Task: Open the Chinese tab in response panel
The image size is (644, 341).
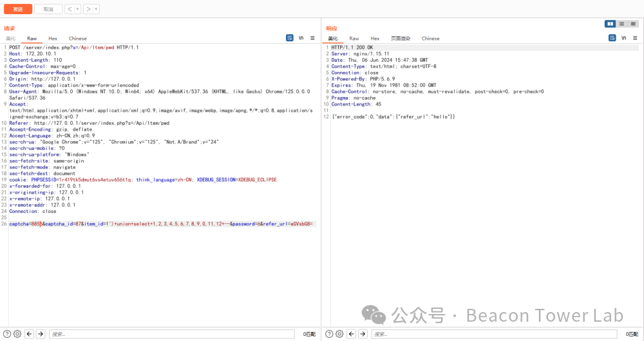Action: pyautogui.click(x=430, y=39)
